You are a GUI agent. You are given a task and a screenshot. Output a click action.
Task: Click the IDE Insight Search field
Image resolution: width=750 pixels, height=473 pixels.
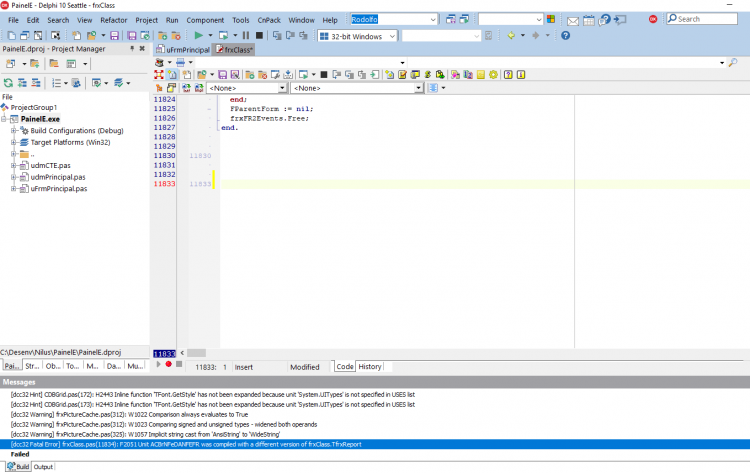tap(702, 19)
